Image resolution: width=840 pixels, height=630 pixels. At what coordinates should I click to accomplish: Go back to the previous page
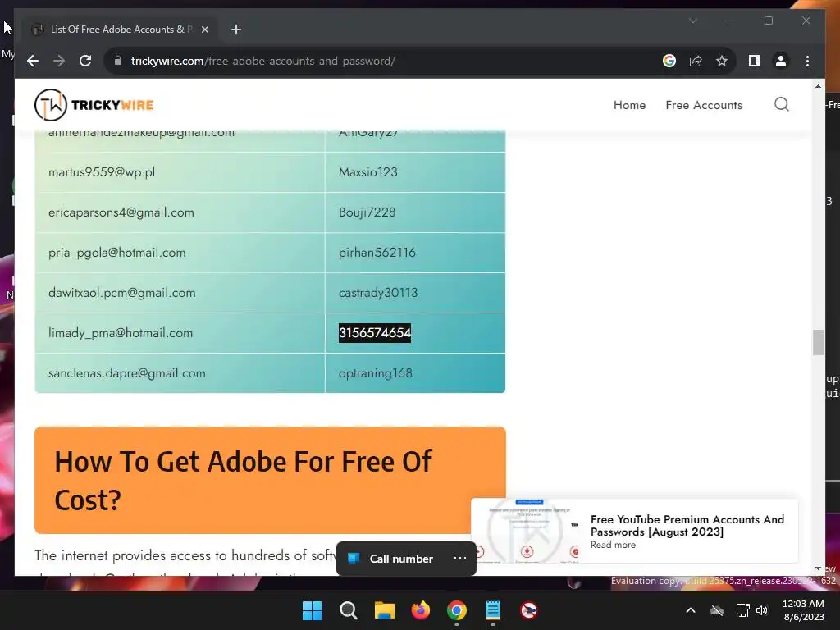[x=33, y=61]
